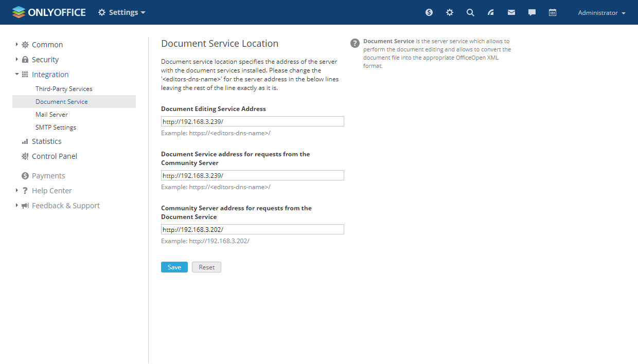This screenshot has height=364, width=638.
Task: Open the Payments dollar icon in top bar
Action: coord(429,12)
